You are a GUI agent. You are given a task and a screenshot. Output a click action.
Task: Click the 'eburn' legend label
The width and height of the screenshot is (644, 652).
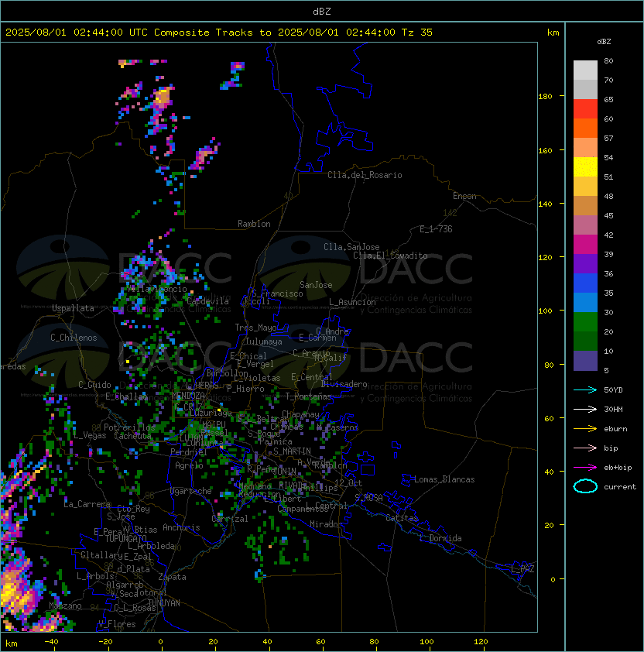(x=615, y=429)
